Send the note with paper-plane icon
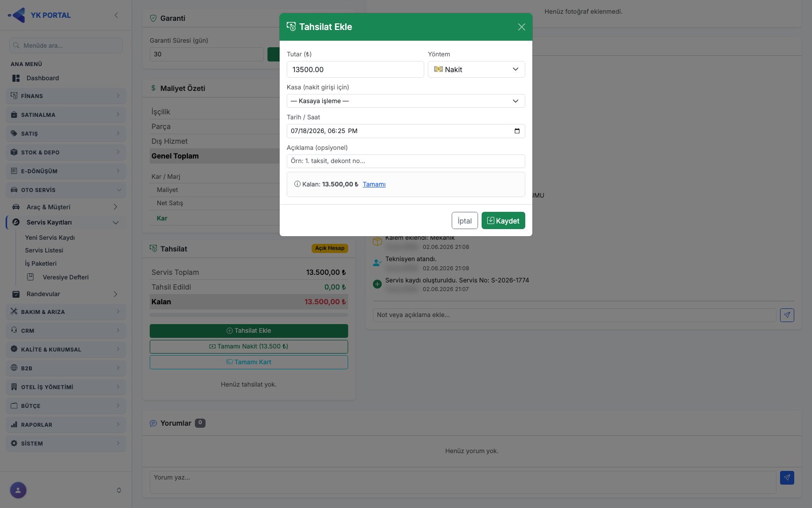Screen dimensions: 812x508 click(x=787, y=315)
